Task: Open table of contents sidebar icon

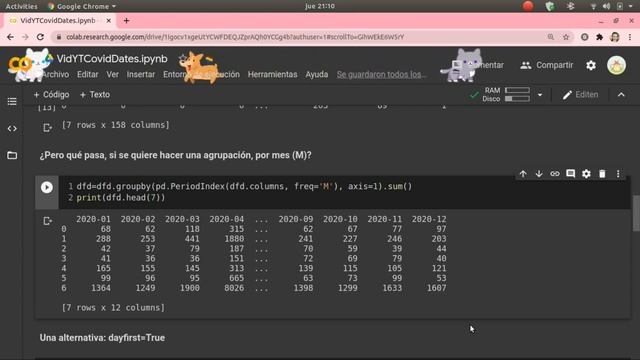Action: (x=12, y=101)
